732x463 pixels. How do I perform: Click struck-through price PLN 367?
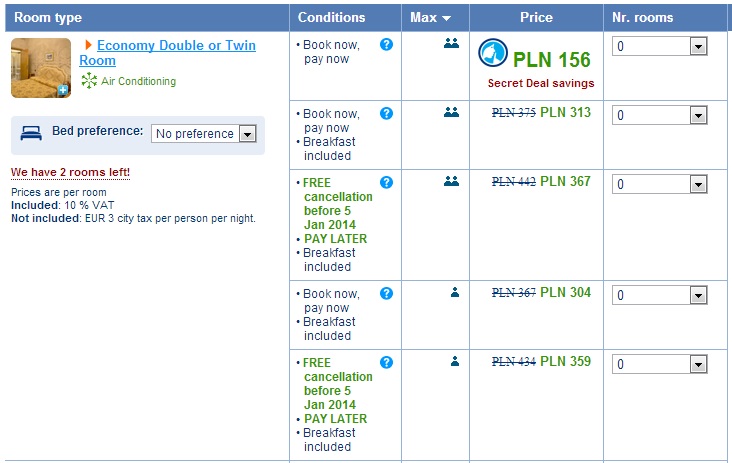coord(514,293)
